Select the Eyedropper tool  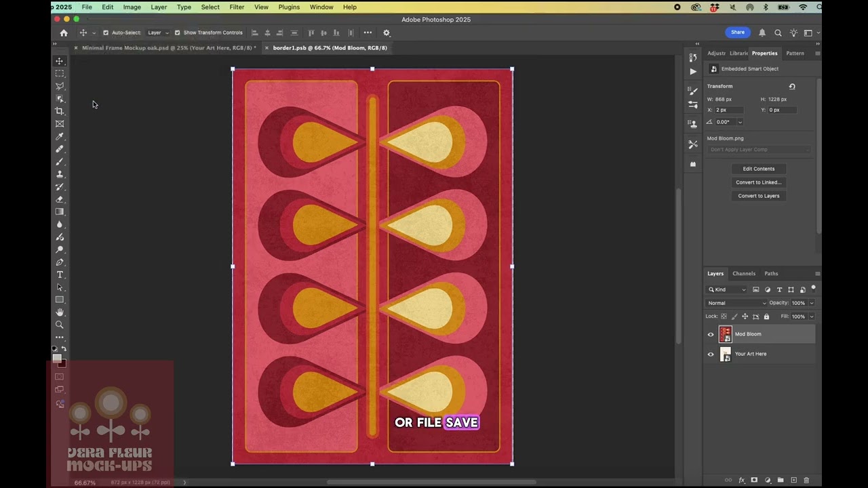[60, 136]
